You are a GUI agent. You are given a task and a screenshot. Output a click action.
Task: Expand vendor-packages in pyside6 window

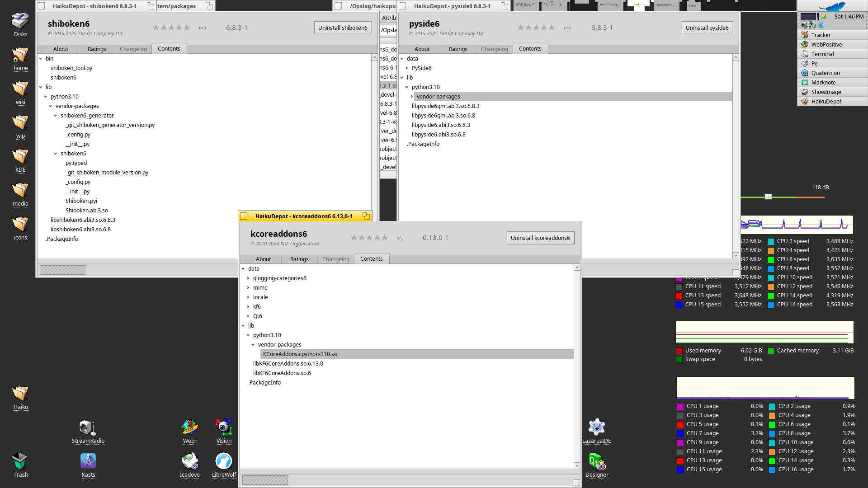pyautogui.click(x=412, y=96)
